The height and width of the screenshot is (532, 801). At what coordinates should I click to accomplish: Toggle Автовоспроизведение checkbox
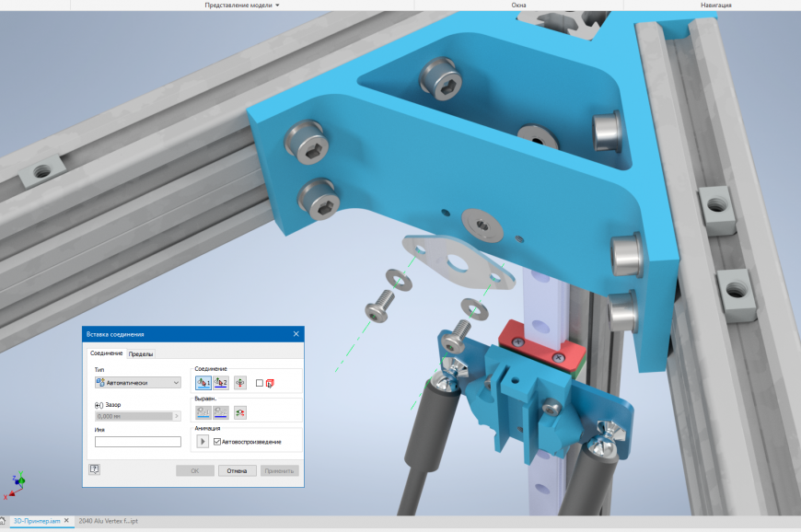pyautogui.click(x=217, y=442)
